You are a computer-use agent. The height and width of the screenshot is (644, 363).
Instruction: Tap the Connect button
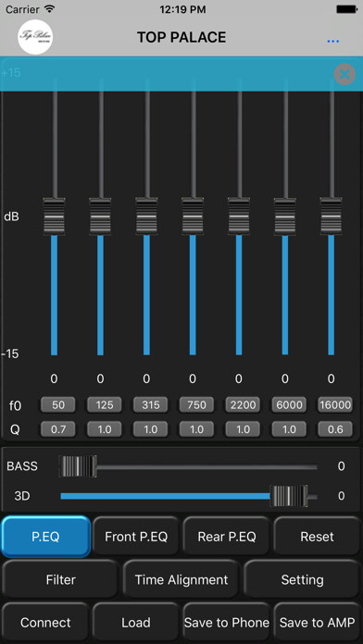[45, 623]
